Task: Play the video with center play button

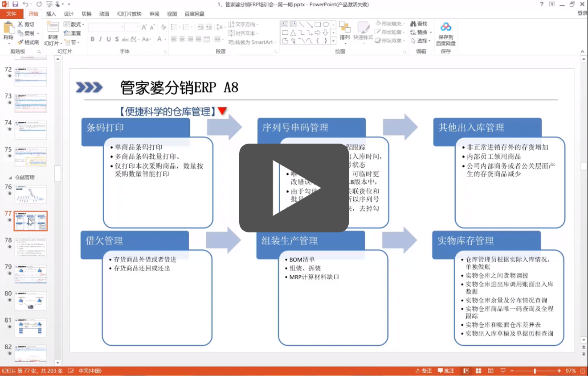Action: coord(294,188)
